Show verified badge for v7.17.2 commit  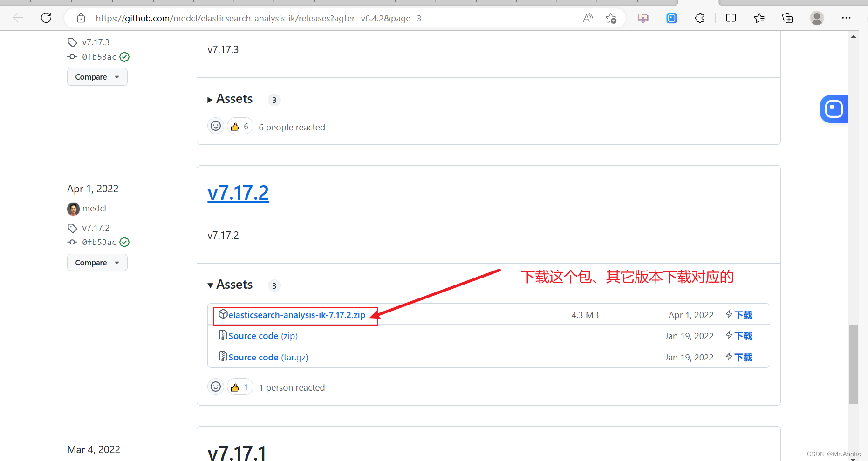124,242
